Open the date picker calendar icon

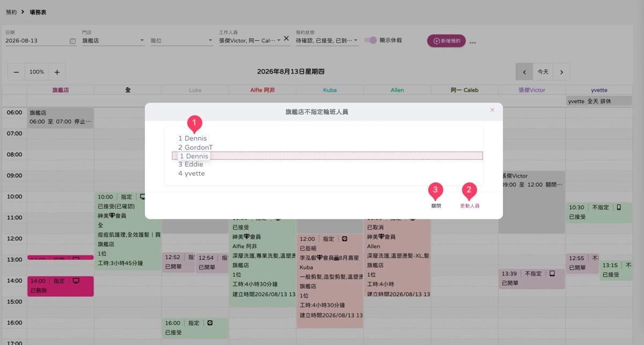coord(73,41)
